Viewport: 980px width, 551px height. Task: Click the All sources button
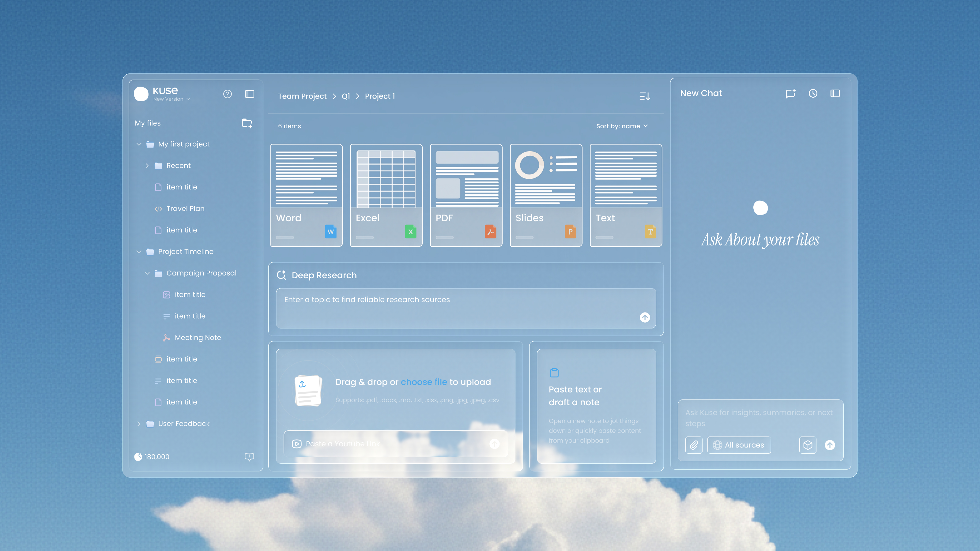point(739,445)
